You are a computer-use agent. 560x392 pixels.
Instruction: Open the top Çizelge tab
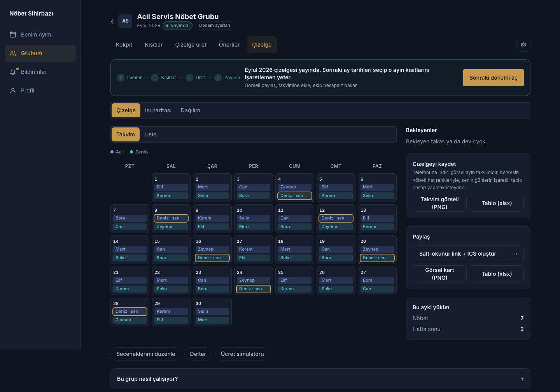click(262, 45)
